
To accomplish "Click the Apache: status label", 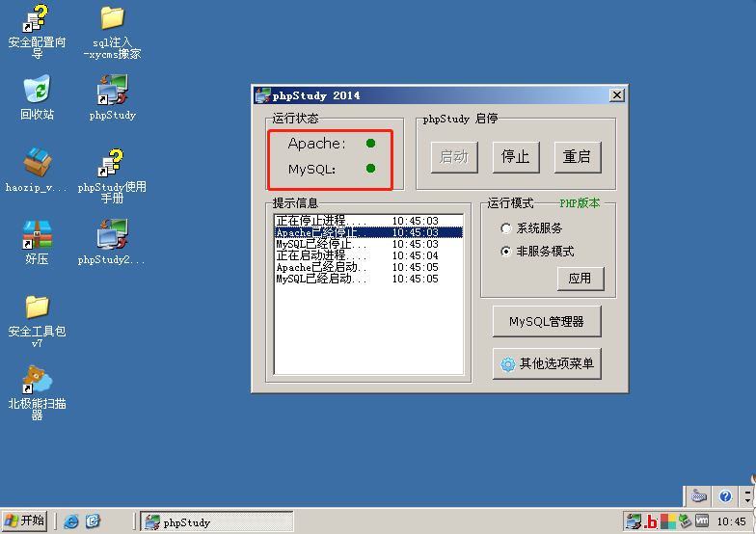I will point(316,144).
